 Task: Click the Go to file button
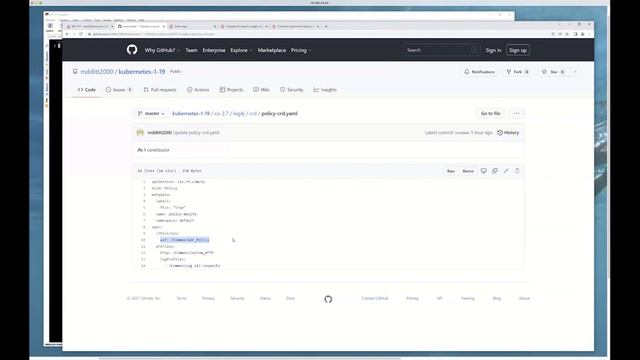(x=491, y=113)
